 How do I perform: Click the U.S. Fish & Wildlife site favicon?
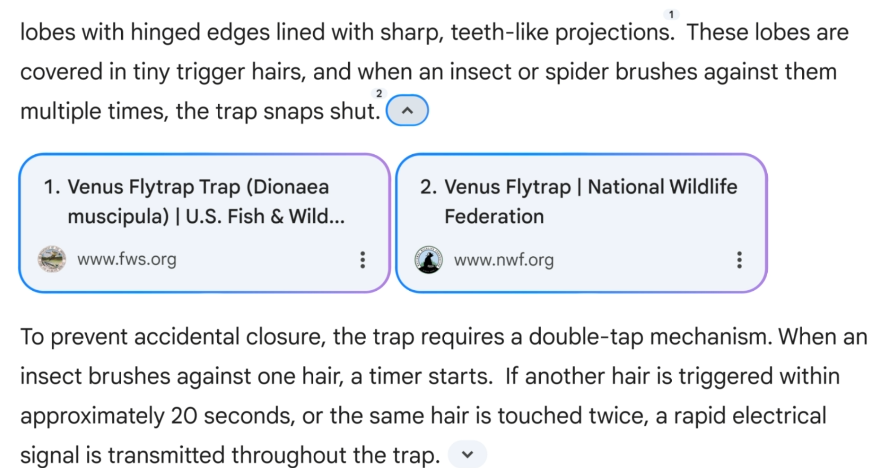tap(52, 260)
